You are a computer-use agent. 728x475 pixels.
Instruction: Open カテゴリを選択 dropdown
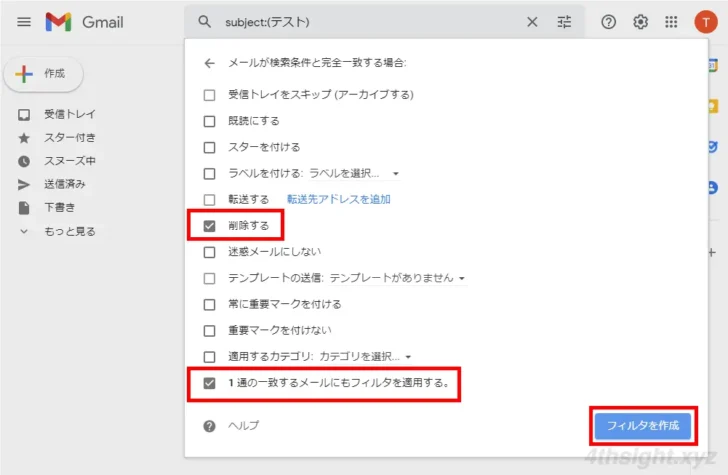tap(365, 357)
